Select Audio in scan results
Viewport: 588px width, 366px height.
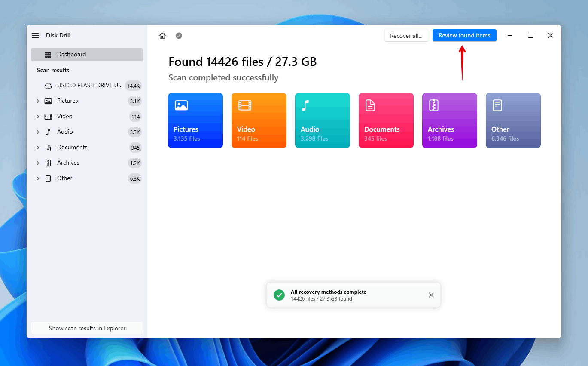87,132
